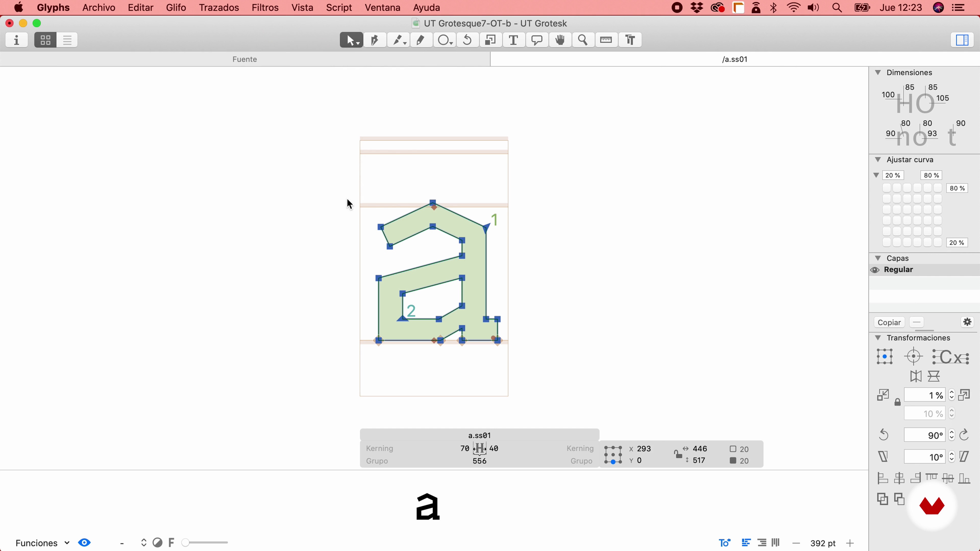Screen dimensions: 980x551
Task: Click the metrics origin Cx icon
Action: (950, 357)
